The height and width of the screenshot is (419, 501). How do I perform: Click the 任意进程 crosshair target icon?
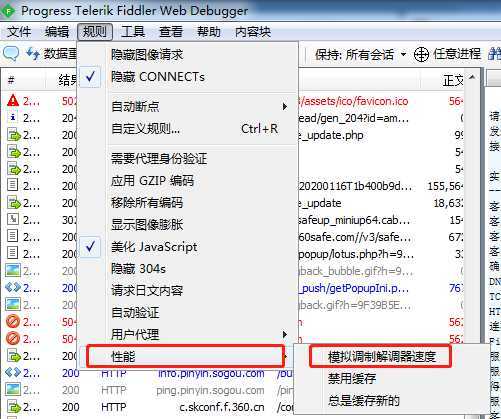pyautogui.click(x=421, y=54)
